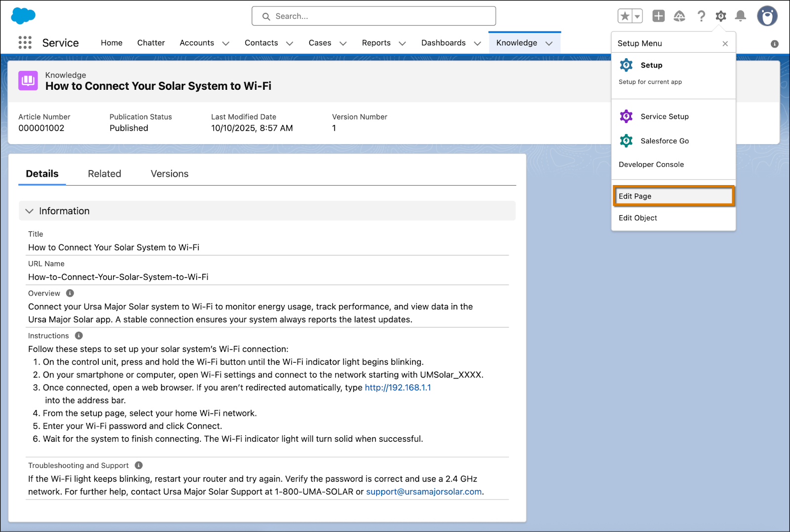Viewport: 790px width, 532px height.
Task: Click the Published status value
Action: 129,128
